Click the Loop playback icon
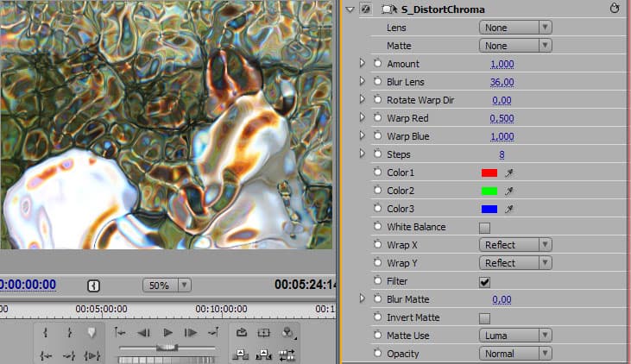 point(241,333)
